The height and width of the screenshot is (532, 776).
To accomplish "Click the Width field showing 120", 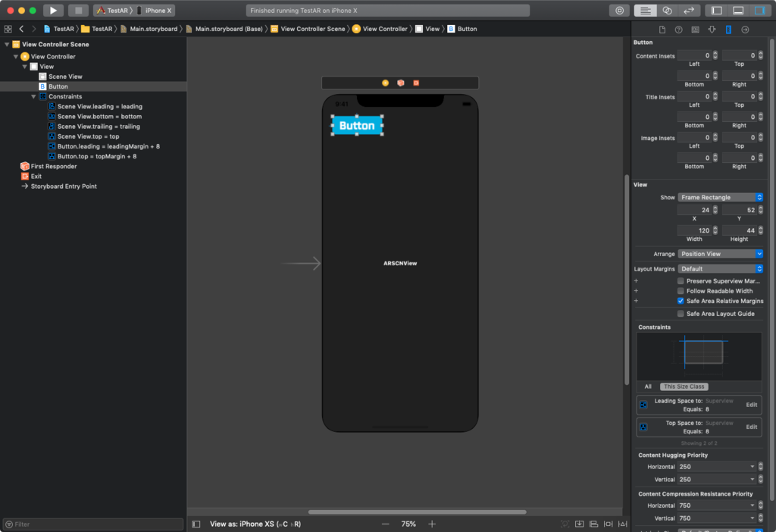I will pos(694,230).
